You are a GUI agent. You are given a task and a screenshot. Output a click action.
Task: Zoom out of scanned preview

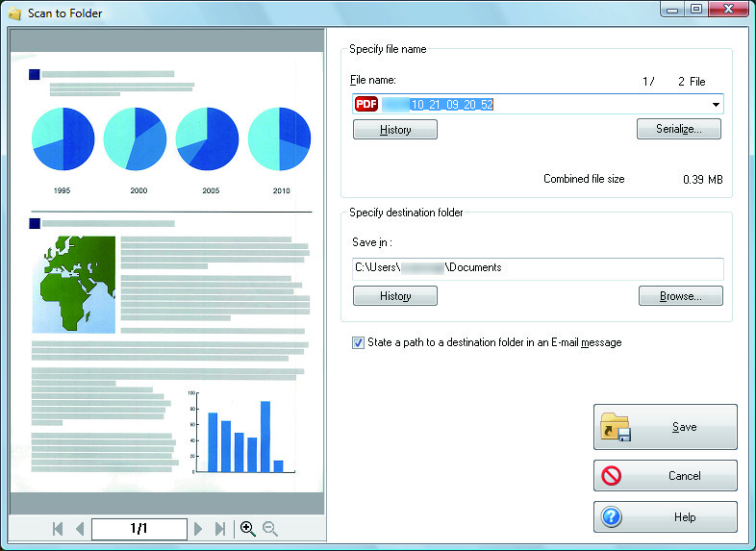point(270,529)
